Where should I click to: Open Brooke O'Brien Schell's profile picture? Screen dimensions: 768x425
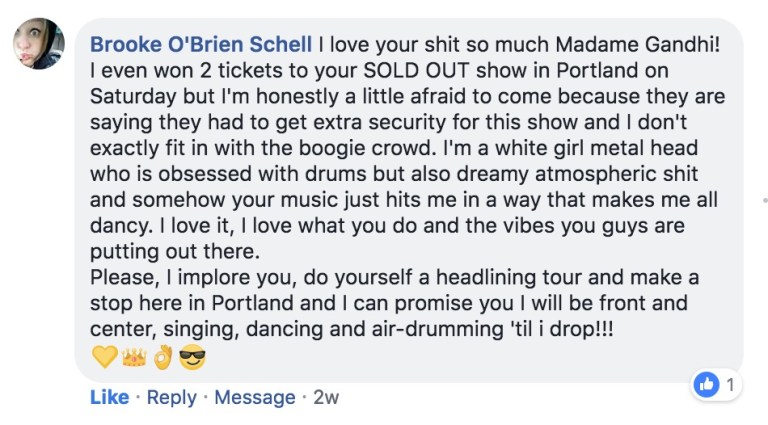pyautogui.click(x=38, y=44)
